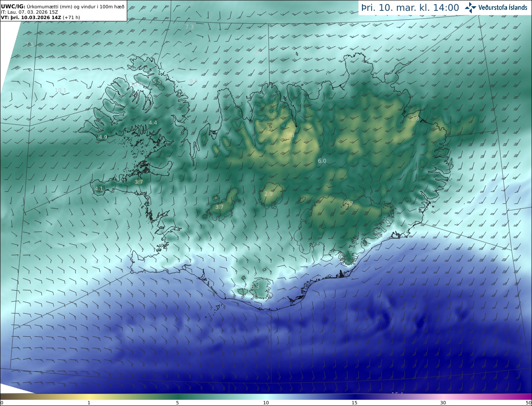This screenshot has height=406, width=532.
Task: Click the '1' tick on color scale
Action: 89,403
